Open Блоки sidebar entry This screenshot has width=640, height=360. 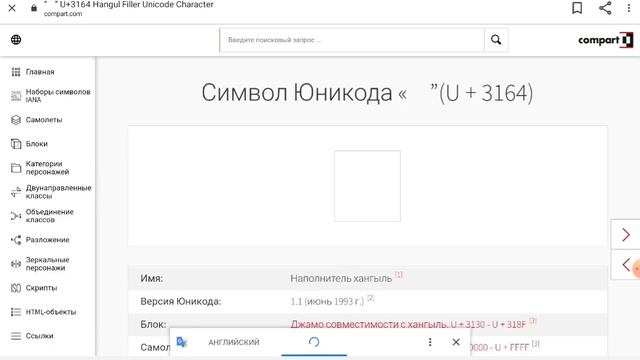pos(37,144)
